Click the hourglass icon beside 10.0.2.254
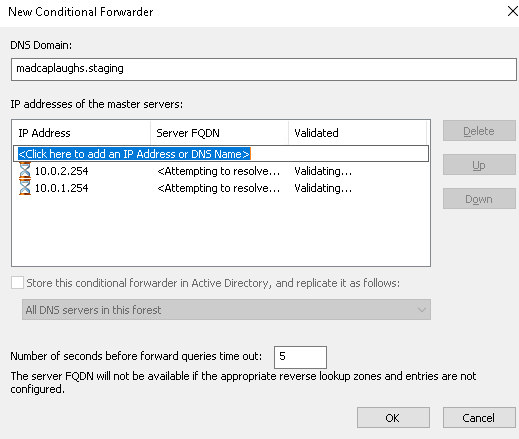This screenshot has height=439, width=519. 25,171
